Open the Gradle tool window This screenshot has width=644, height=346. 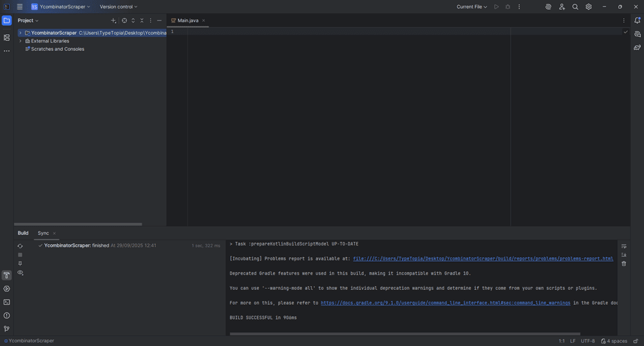[637, 47]
